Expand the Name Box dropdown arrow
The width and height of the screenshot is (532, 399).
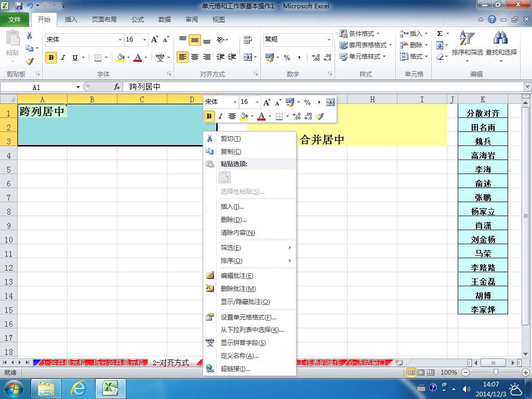tap(78, 87)
